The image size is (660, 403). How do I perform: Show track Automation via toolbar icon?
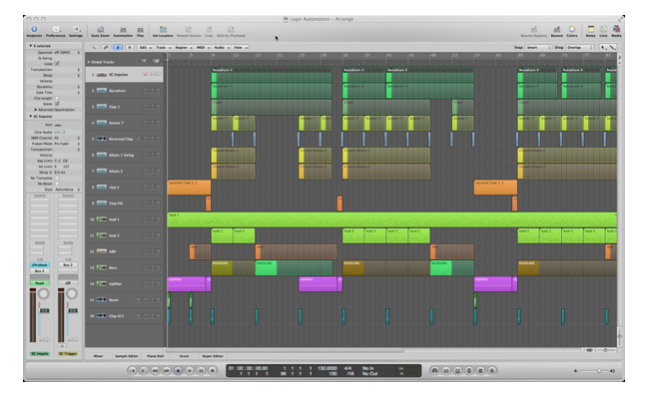pyautogui.click(x=123, y=32)
